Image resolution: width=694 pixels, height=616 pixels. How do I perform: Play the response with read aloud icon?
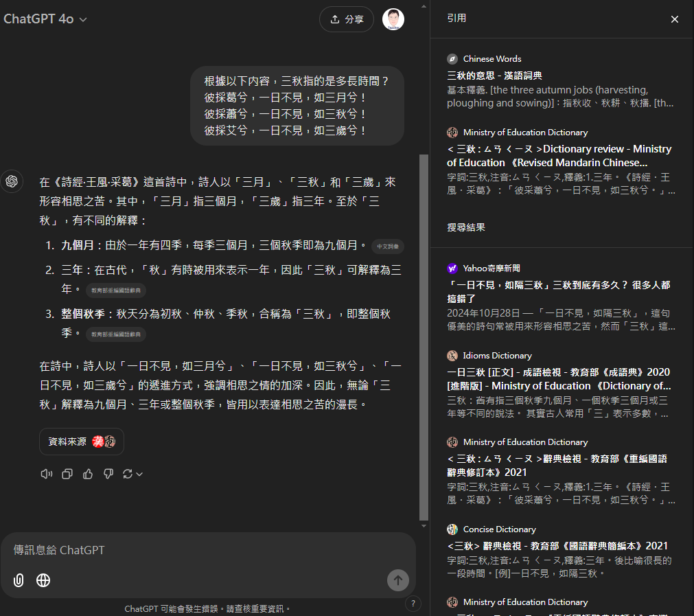coord(47,474)
